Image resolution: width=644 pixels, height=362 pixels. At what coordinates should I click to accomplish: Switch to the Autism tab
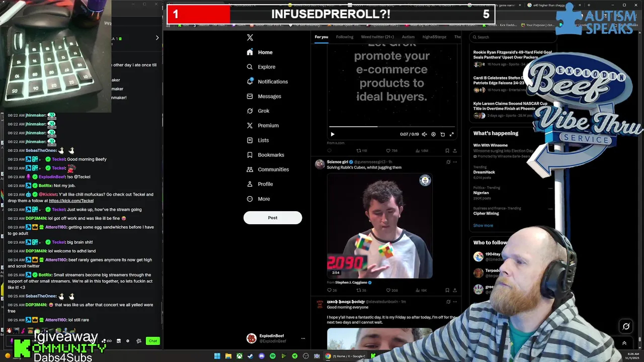coord(408,37)
